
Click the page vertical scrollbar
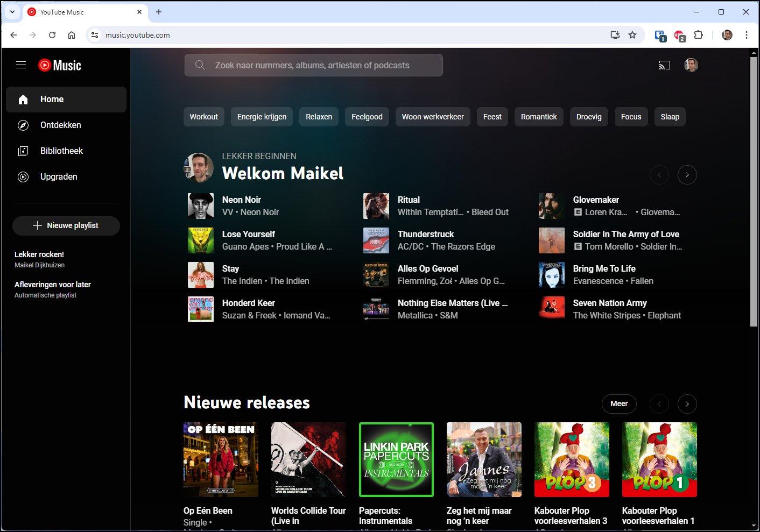coord(754,191)
